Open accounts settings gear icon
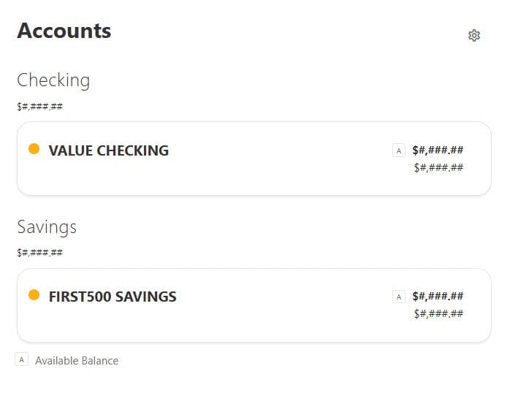 point(474,35)
